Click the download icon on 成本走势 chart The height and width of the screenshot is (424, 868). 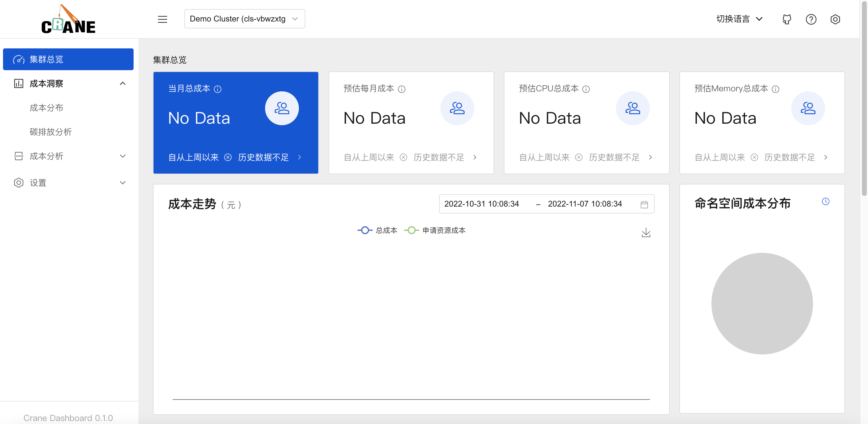tap(646, 233)
